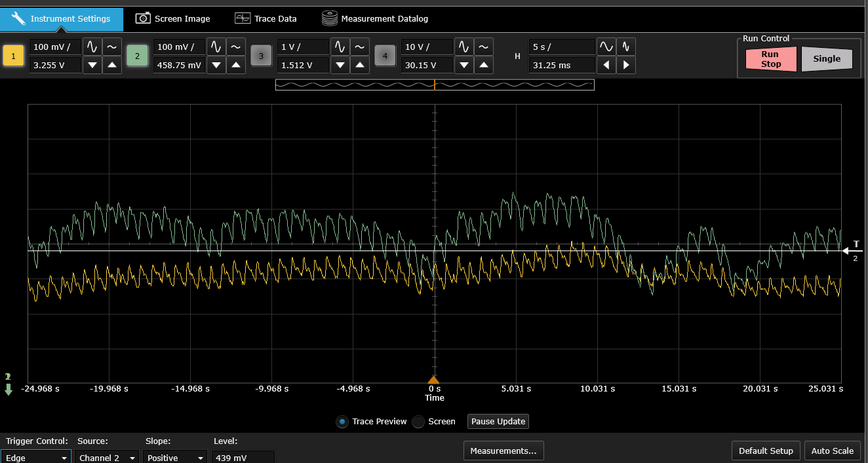
Task: Click horizontal narrow-wave timebase icon
Action: 626,47
